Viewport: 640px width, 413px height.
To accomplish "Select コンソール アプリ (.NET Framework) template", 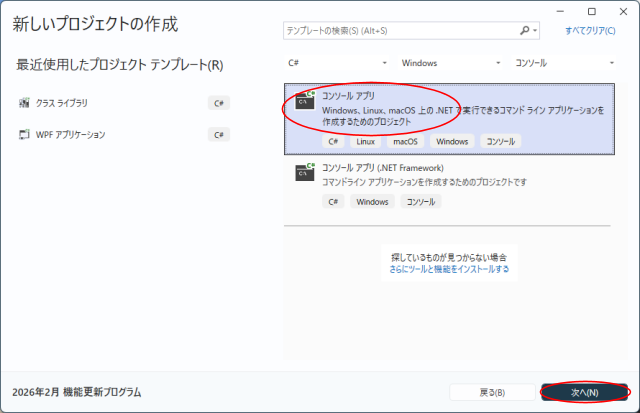I will pyautogui.click(x=382, y=168).
